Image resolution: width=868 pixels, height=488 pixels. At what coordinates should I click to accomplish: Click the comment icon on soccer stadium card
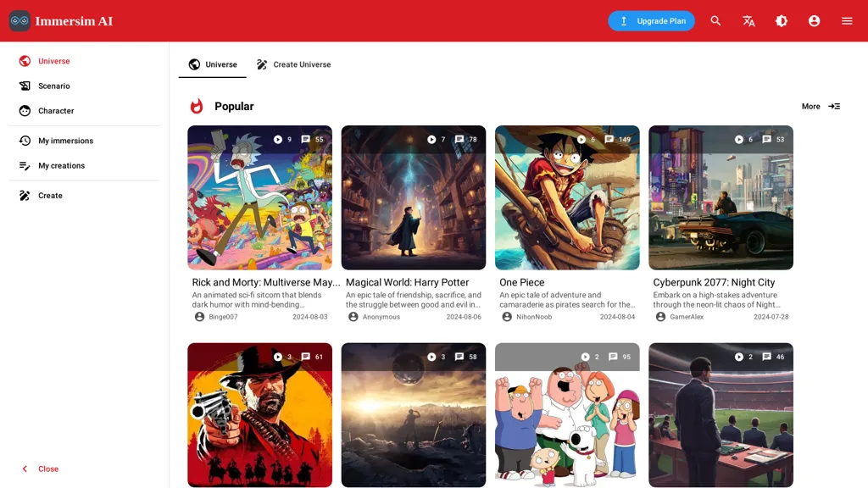[766, 357]
